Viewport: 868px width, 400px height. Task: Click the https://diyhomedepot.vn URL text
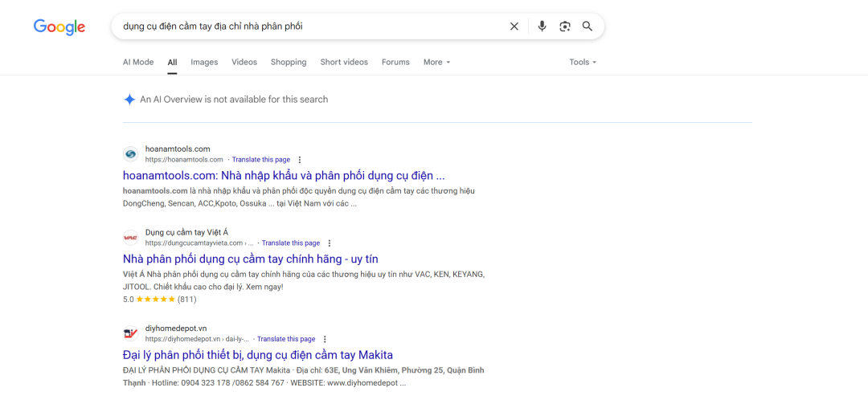point(197,339)
